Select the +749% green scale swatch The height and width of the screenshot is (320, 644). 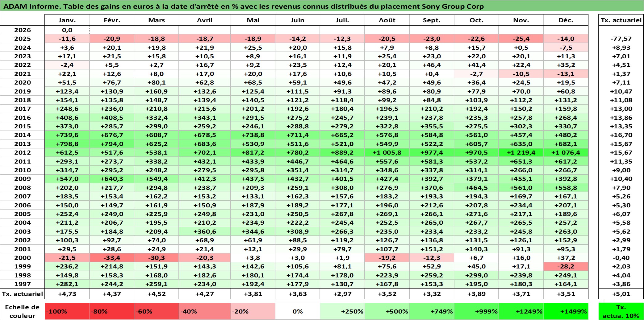(432, 311)
